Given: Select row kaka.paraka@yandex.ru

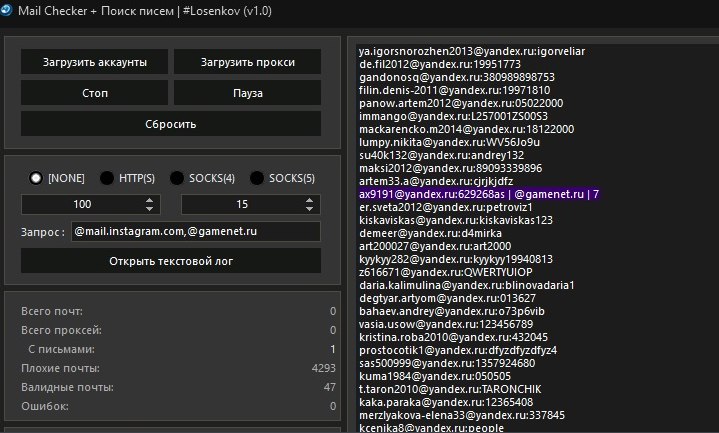Looking at the screenshot, I should (x=446, y=402).
